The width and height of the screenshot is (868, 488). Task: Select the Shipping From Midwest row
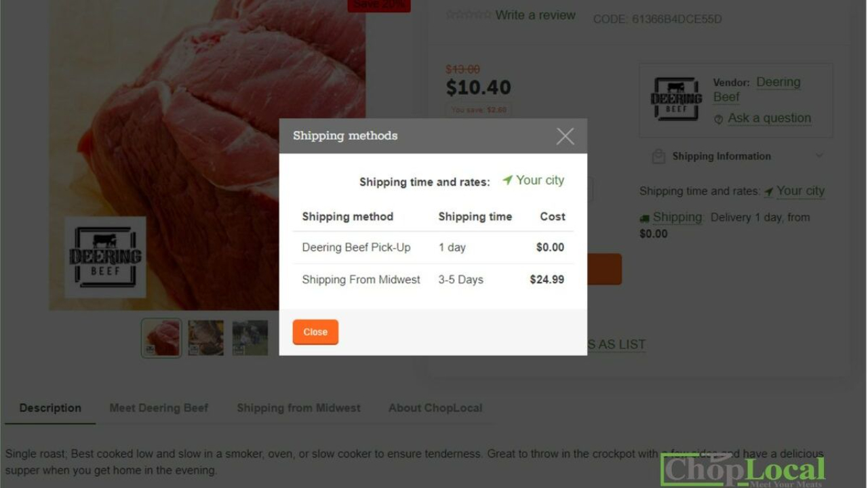tap(433, 279)
